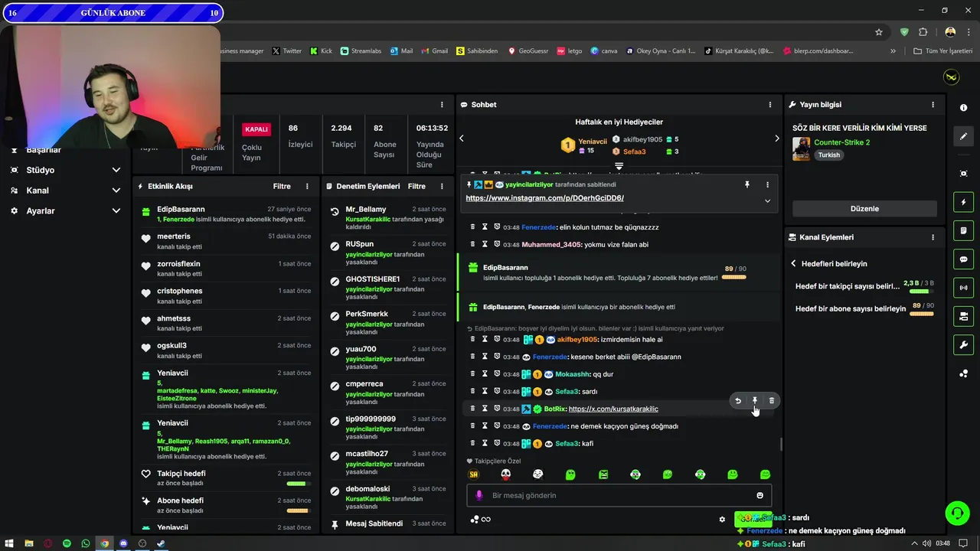
Task: Click the yellow profile icon top right
Action: [951, 77]
